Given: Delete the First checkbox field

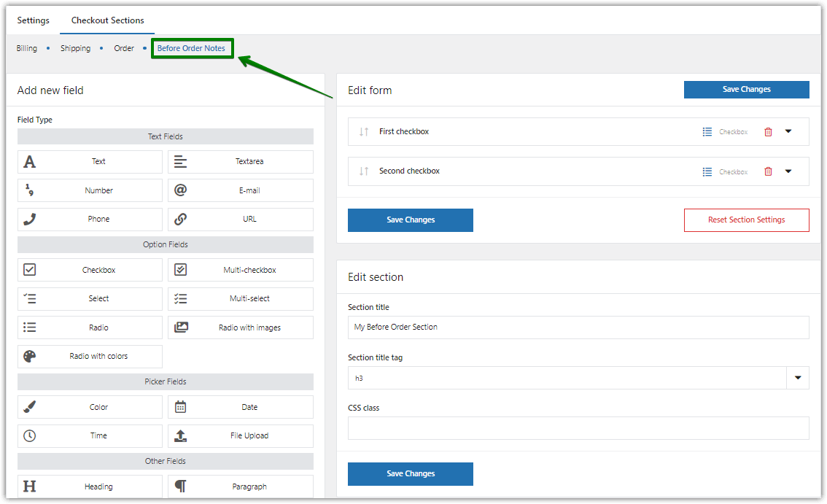Looking at the screenshot, I should tap(768, 132).
